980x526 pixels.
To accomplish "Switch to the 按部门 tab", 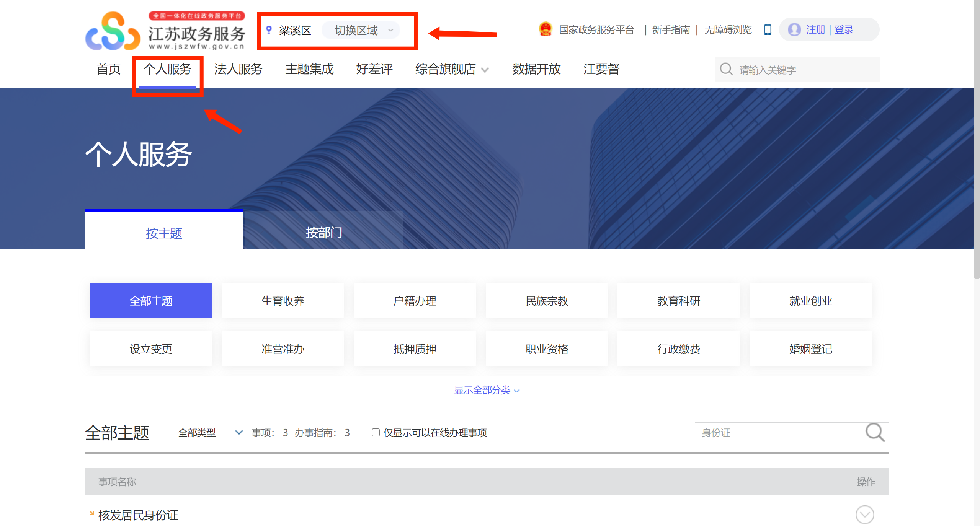I will click(323, 233).
